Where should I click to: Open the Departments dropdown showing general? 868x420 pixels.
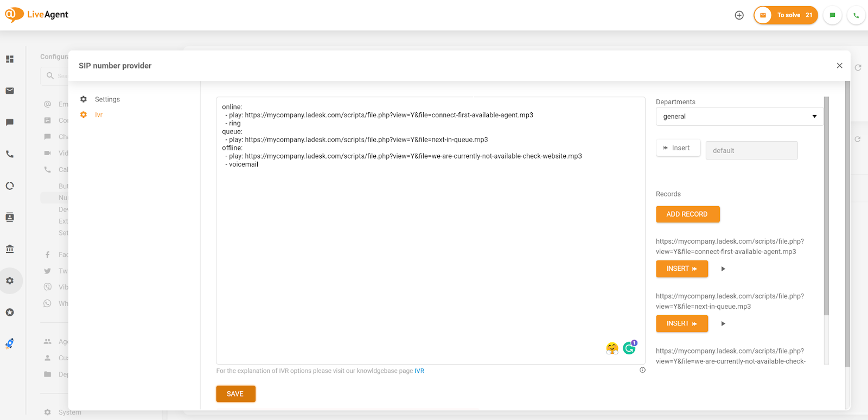[x=739, y=117]
